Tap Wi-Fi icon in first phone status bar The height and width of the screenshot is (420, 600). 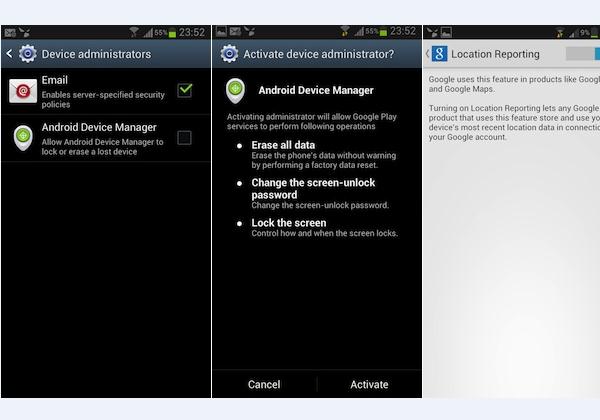click(x=134, y=32)
